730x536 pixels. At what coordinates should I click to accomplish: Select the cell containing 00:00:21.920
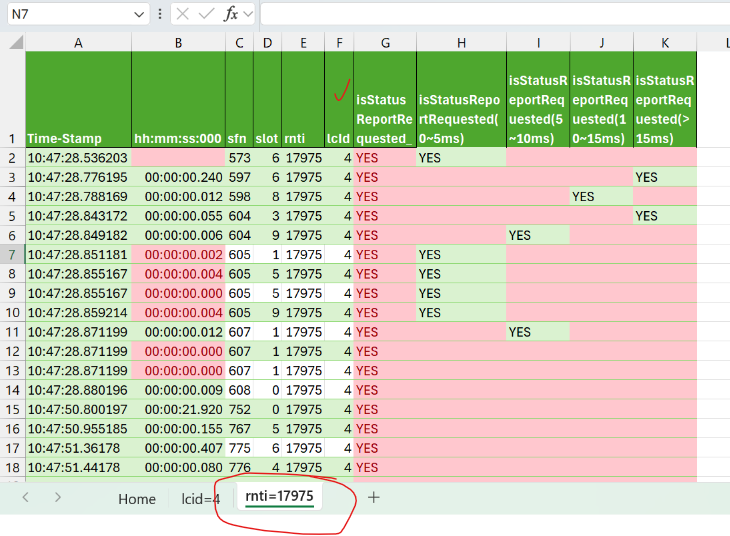tap(178, 409)
